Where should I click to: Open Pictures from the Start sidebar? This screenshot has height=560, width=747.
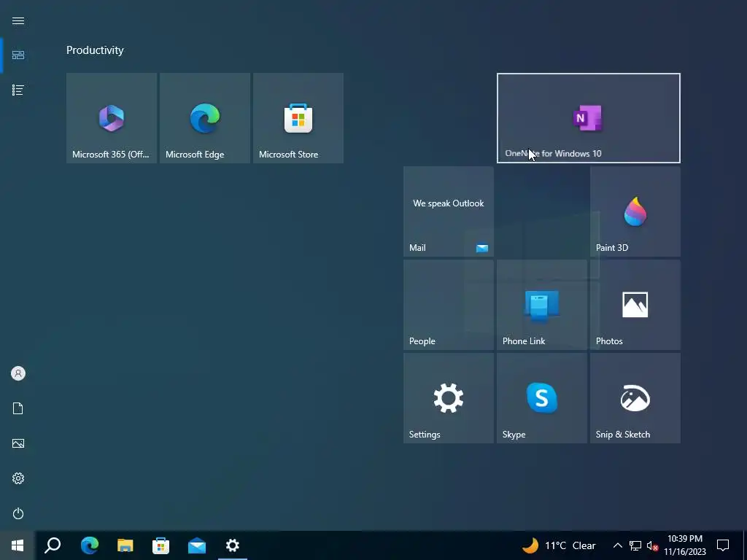[18, 443]
